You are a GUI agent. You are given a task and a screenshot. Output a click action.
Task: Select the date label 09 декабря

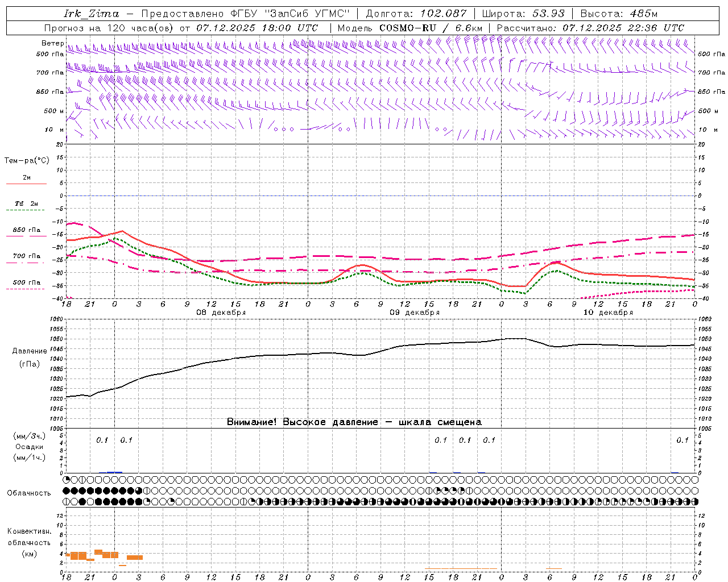[x=415, y=313]
